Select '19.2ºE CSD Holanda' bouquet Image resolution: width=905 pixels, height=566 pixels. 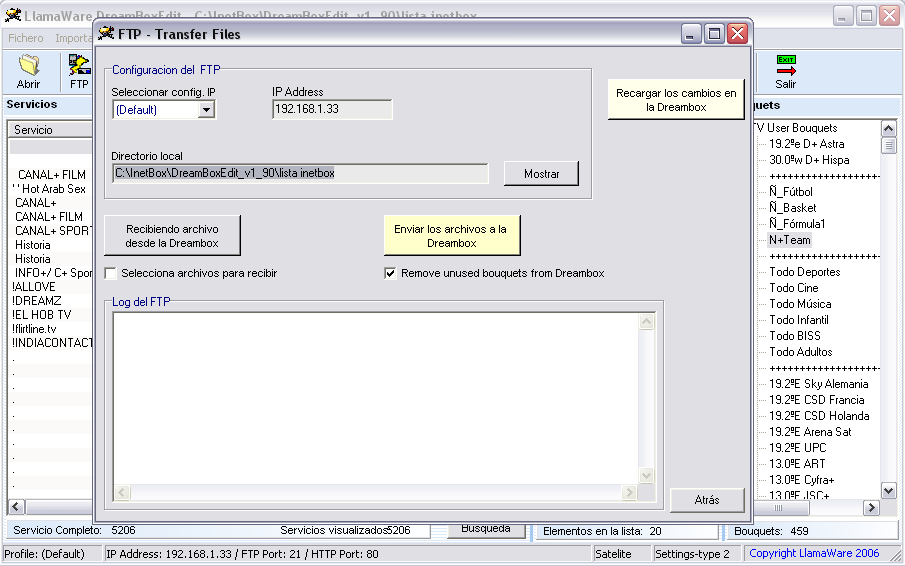tap(819, 416)
